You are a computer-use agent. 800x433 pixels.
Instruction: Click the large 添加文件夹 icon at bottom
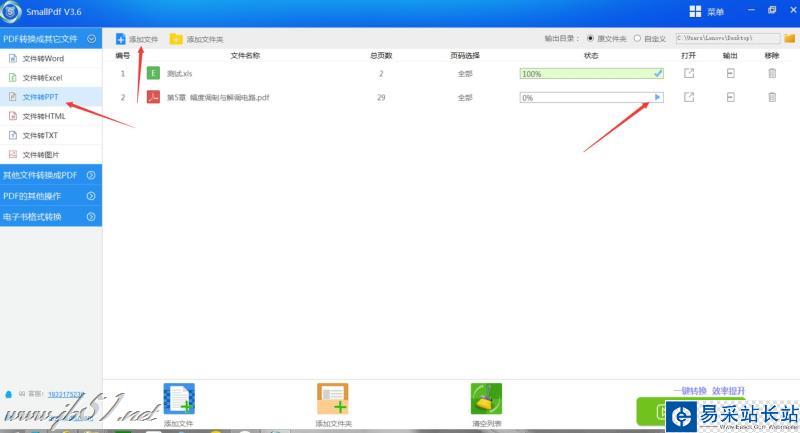(x=333, y=398)
